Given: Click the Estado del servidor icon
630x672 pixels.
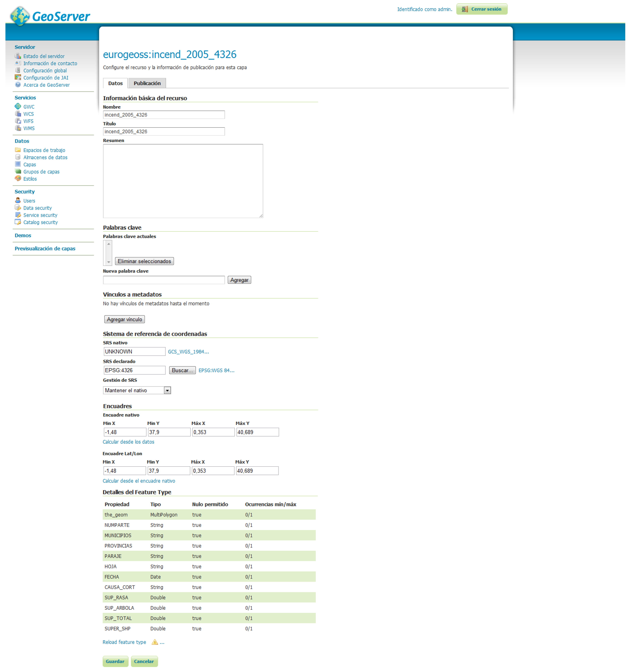Looking at the screenshot, I should [x=18, y=56].
